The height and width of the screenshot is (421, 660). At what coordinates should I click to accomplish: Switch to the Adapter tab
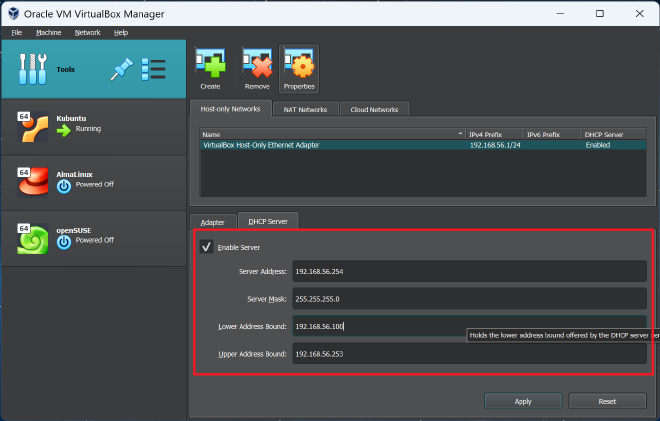213,222
